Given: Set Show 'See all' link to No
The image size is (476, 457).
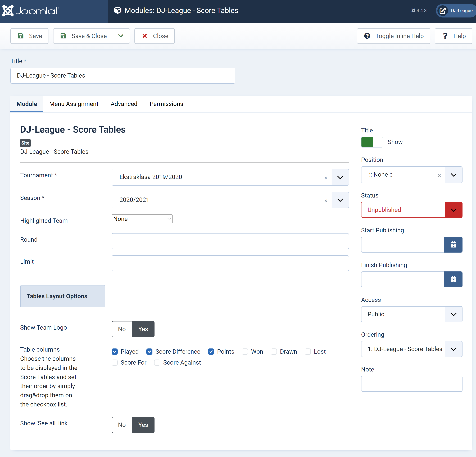Looking at the screenshot, I should [122, 425].
